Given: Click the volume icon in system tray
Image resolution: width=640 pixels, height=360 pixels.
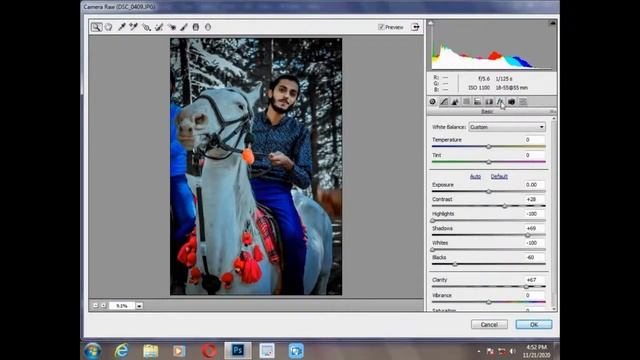Looking at the screenshot, I should pyautogui.click(x=512, y=351).
